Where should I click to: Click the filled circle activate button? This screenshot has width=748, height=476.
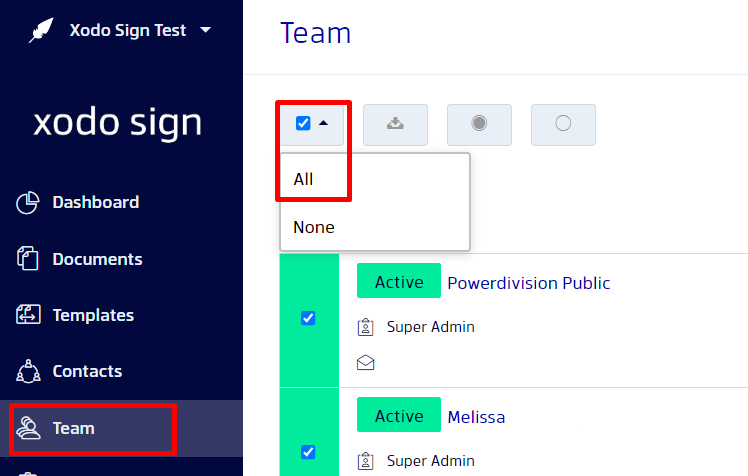pyautogui.click(x=479, y=124)
